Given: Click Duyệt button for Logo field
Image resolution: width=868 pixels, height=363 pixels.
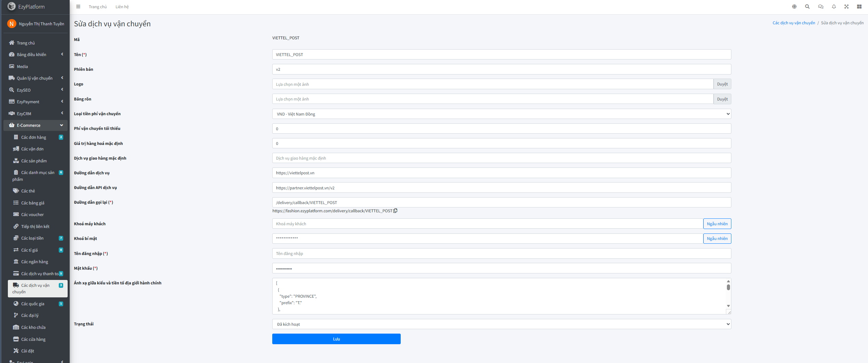Looking at the screenshot, I should 722,84.
